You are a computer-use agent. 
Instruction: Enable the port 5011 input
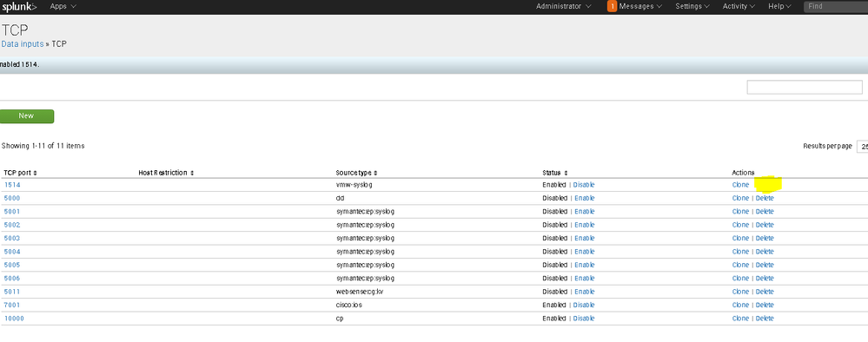[585, 291]
